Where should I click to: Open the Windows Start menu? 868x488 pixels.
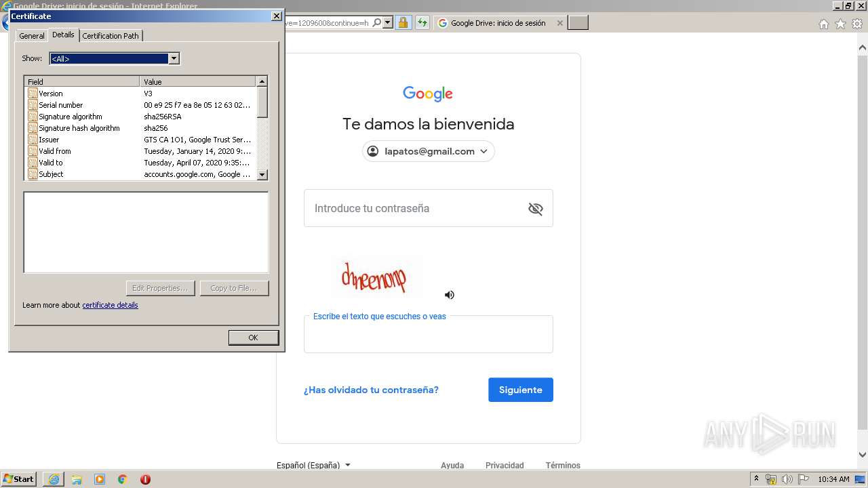[19, 479]
